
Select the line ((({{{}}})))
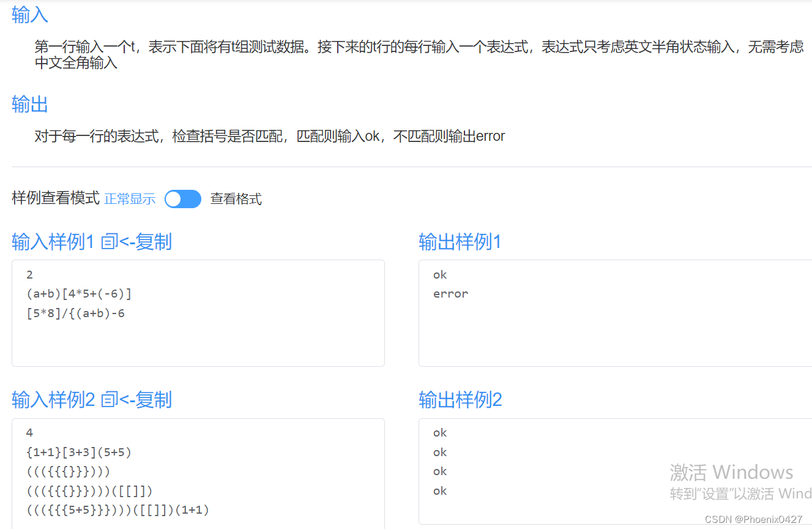pos(68,471)
